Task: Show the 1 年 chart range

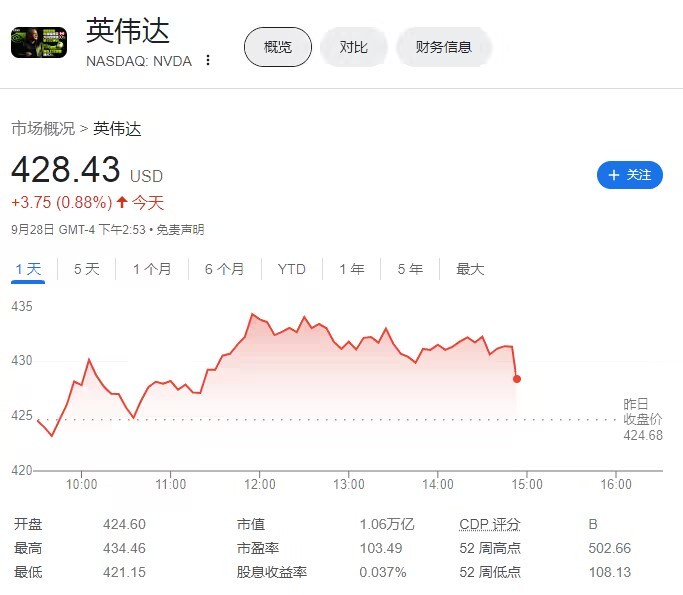Action: [x=352, y=269]
